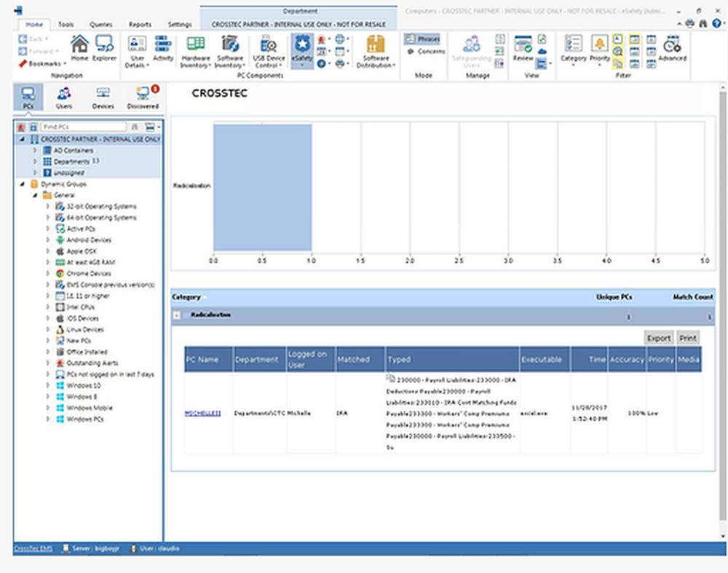Click the binoculars find icon
The height and width of the screenshot is (573, 728).
(x=704, y=24)
